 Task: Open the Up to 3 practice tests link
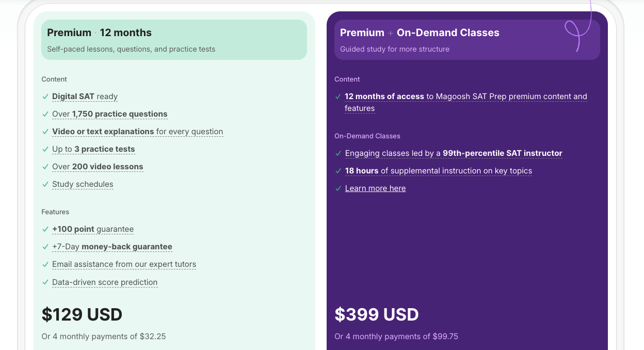coord(93,149)
